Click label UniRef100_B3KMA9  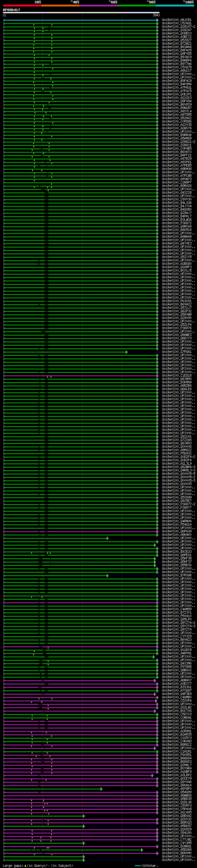coord(177,382)
